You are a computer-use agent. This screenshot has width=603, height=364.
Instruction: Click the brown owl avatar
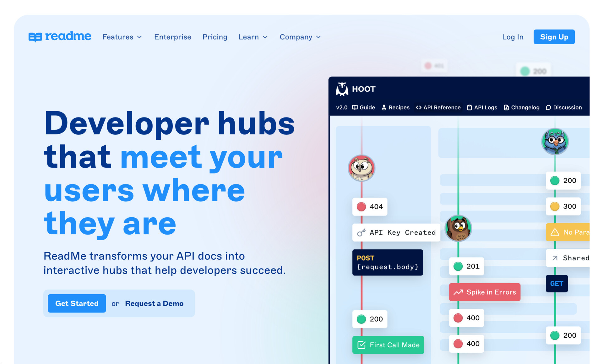pos(458,228)
